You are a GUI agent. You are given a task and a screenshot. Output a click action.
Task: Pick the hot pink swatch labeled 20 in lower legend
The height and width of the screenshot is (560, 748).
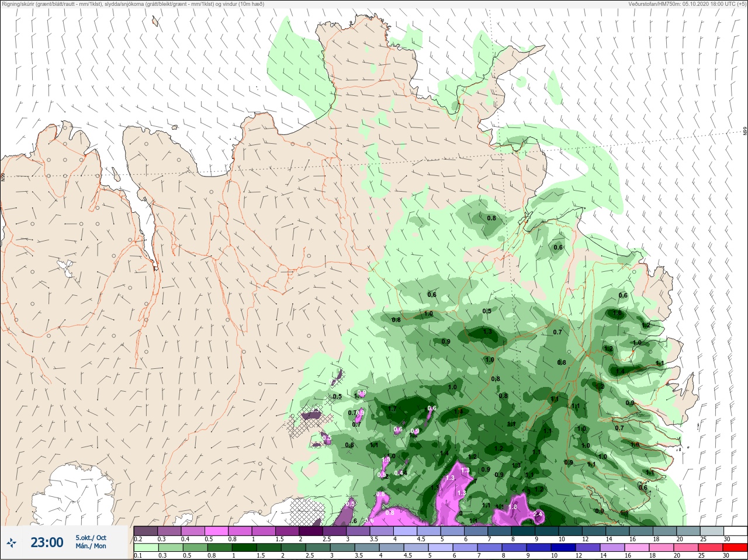[686, 547]
